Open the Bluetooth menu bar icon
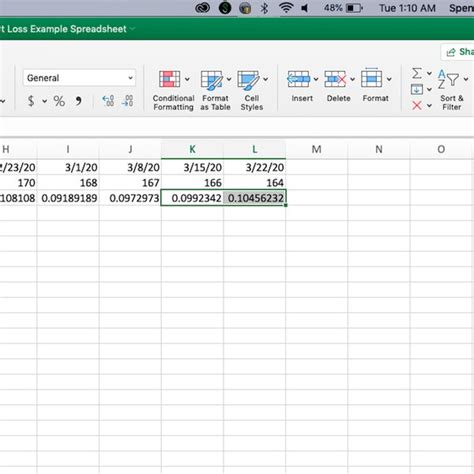The width and height of the screenshot is (474, 474). pos(264,8)
